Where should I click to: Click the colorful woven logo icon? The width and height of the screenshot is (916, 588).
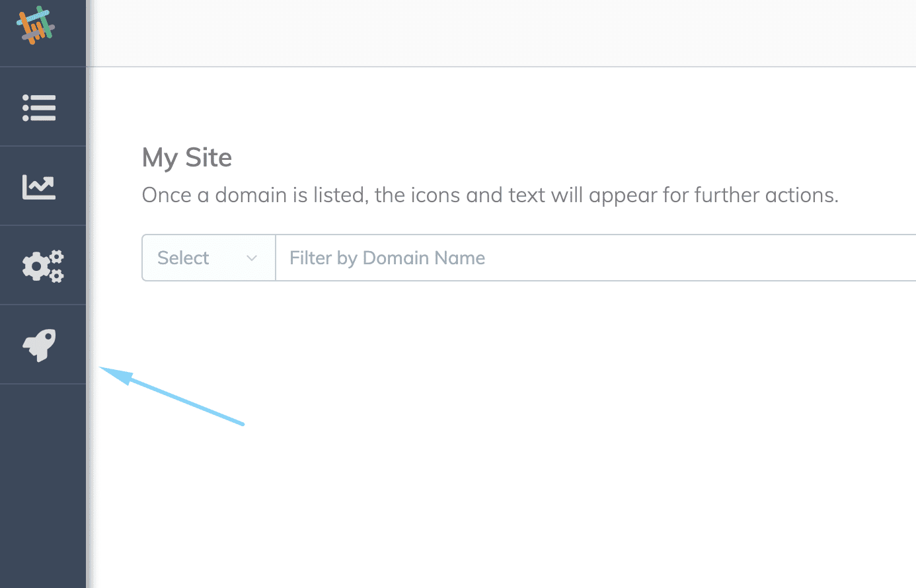(36, 25)
